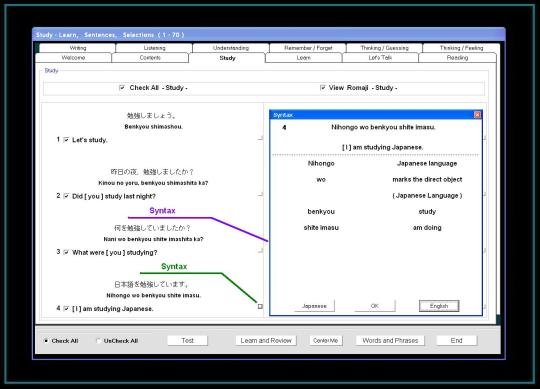Open the syntax box for sentence 4
Viewport: 540px width, 389px height.
point(260,306)
